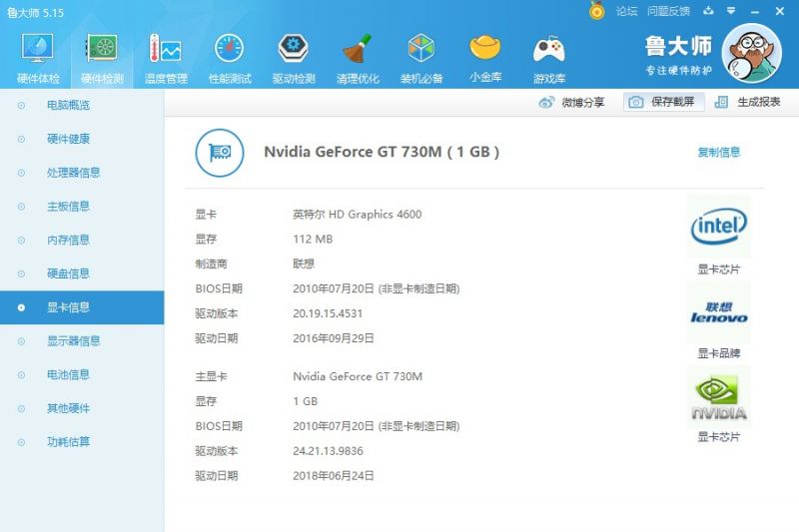Open 驱动检测 driver detection icon
This screenshot has width=799, height=532.
[294, 48]
